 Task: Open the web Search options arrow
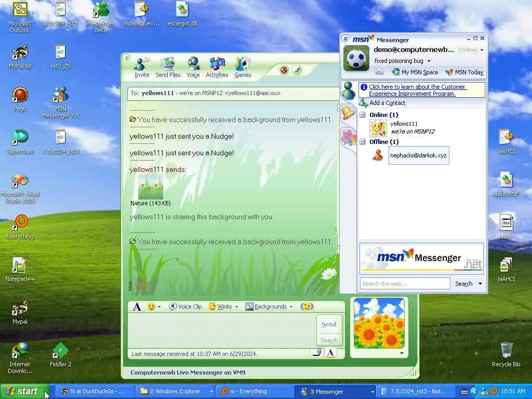point(480,284)
